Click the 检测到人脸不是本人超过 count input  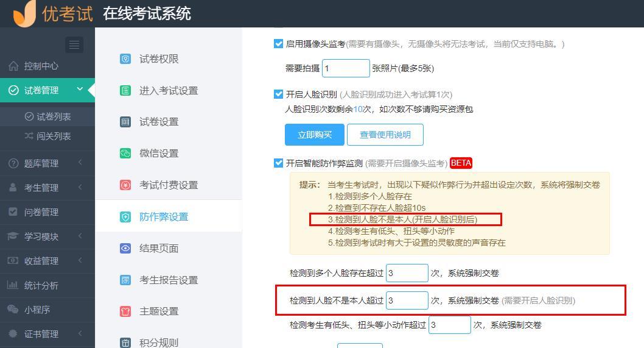(x=407, y=300)
